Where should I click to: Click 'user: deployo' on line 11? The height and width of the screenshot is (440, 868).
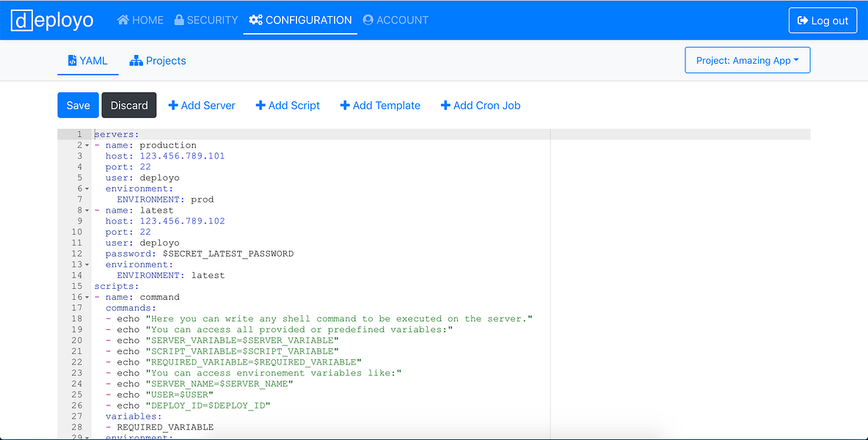(143, 243)
